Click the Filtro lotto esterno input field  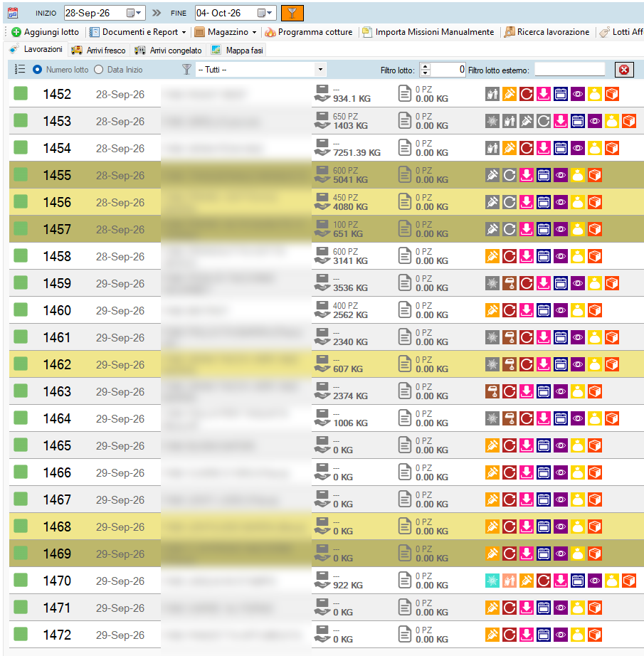tap(569, 70)
